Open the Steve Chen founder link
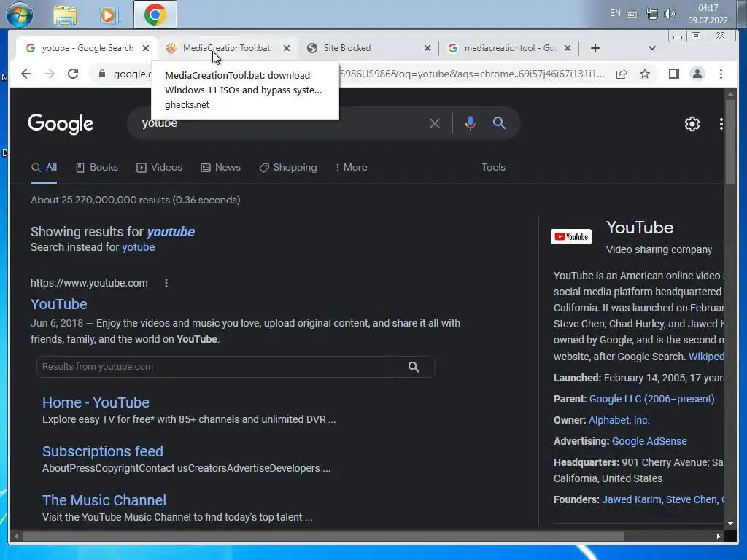This screenshot has height=560, width=747. coord(692,499)
